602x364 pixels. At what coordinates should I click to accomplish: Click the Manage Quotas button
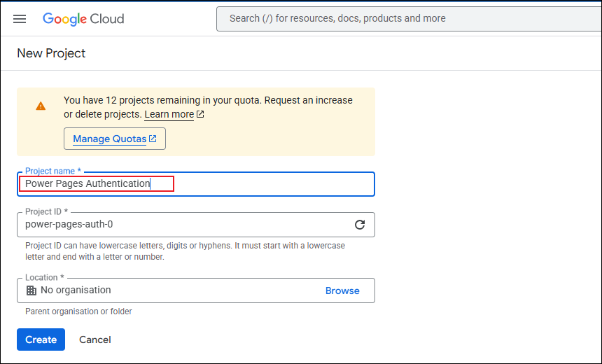pos(115,139)
